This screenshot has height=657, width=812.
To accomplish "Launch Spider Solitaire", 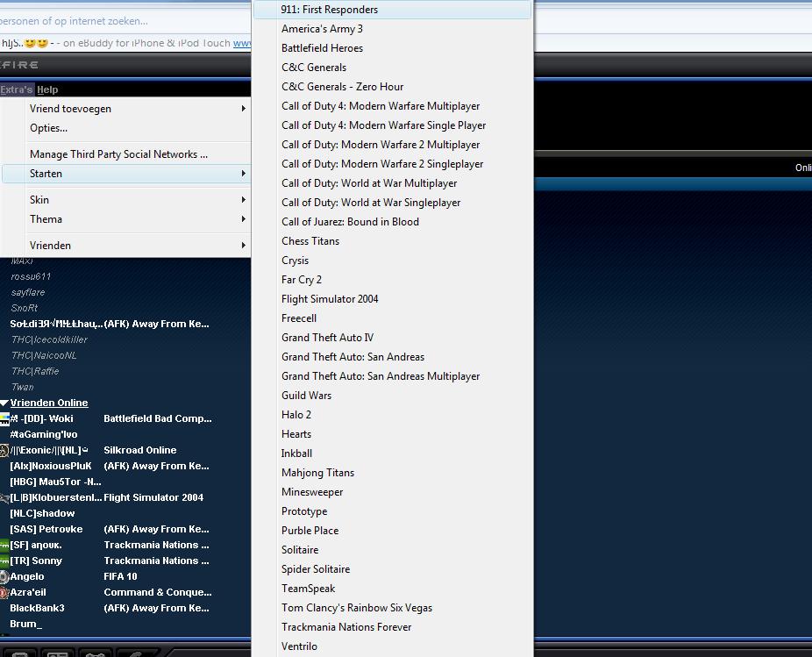I will click(x=393, y=569).
